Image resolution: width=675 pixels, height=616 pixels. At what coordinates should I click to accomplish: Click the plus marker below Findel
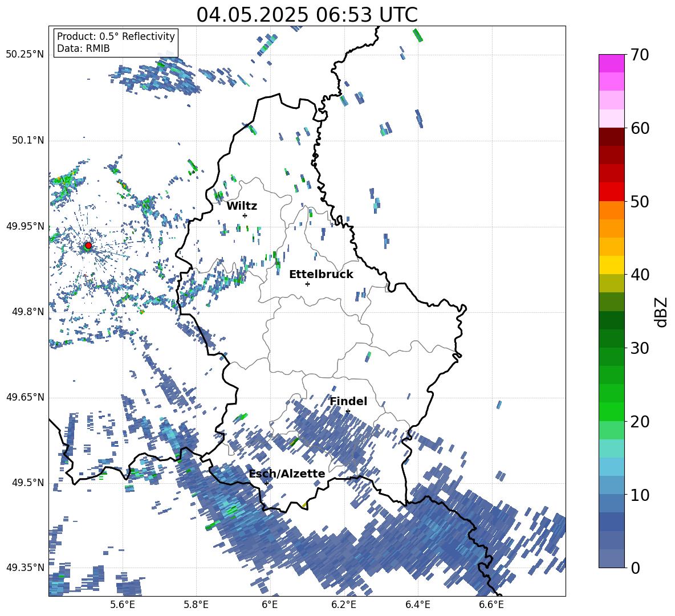[348, 411]
